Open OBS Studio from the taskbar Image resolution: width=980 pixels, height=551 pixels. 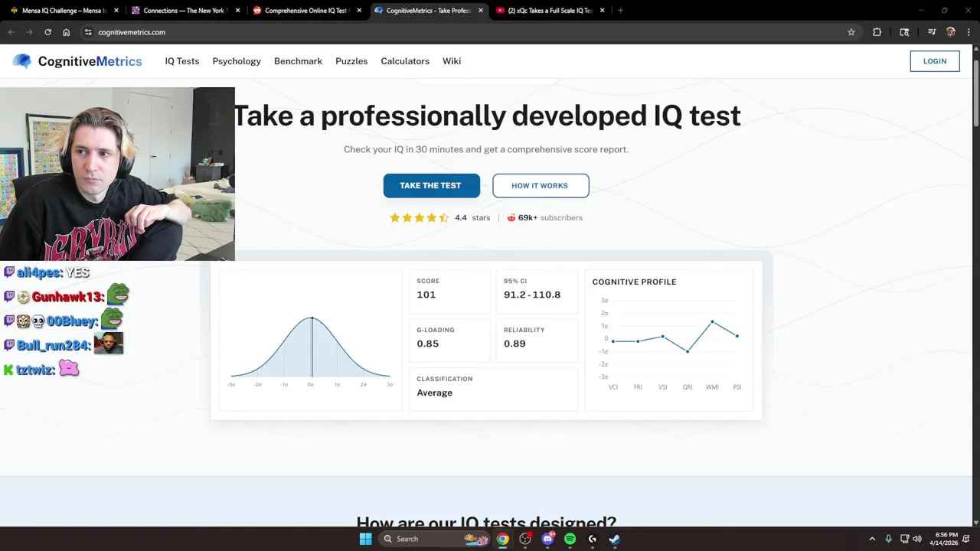tap(525, 539)
